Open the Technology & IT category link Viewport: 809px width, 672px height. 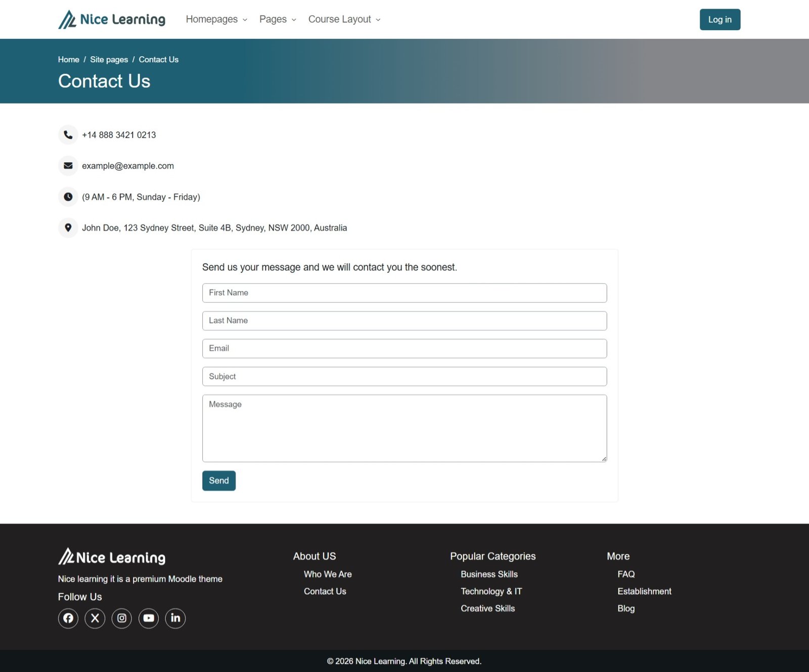491,591
